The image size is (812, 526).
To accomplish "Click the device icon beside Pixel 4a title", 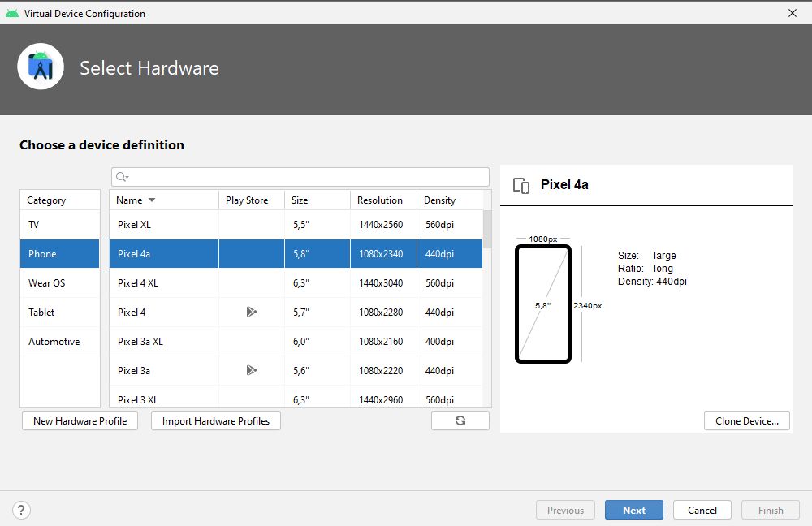I will pos(521,185).
